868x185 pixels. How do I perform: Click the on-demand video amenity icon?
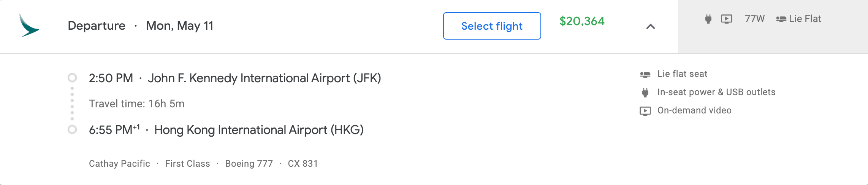[x=645, y=111]
